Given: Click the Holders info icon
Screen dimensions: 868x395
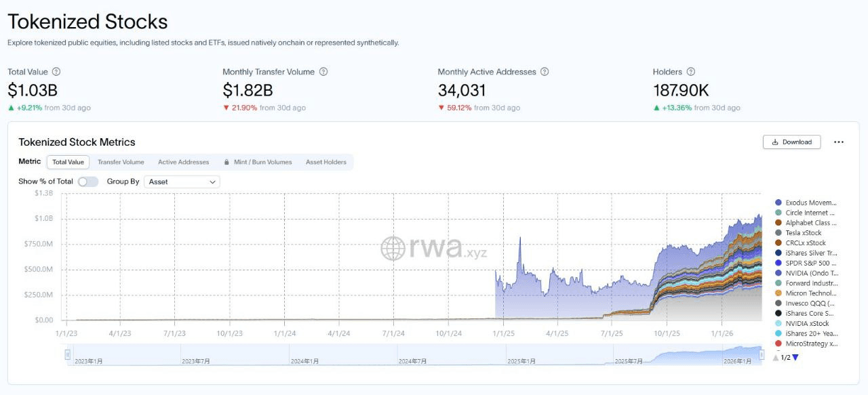Looking at the screenshot, I should tap(690, 72).
